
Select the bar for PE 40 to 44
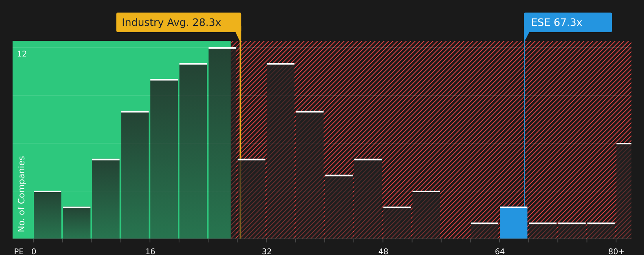[339, 207]
